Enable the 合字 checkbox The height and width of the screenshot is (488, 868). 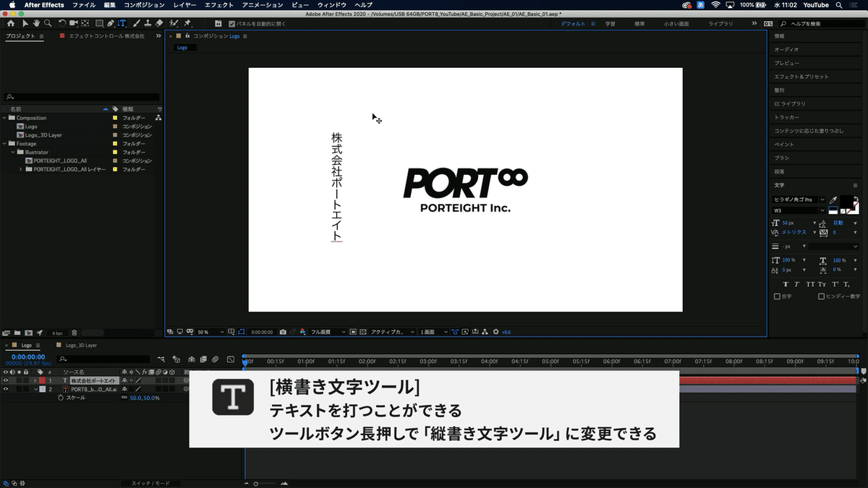point(777,296)
